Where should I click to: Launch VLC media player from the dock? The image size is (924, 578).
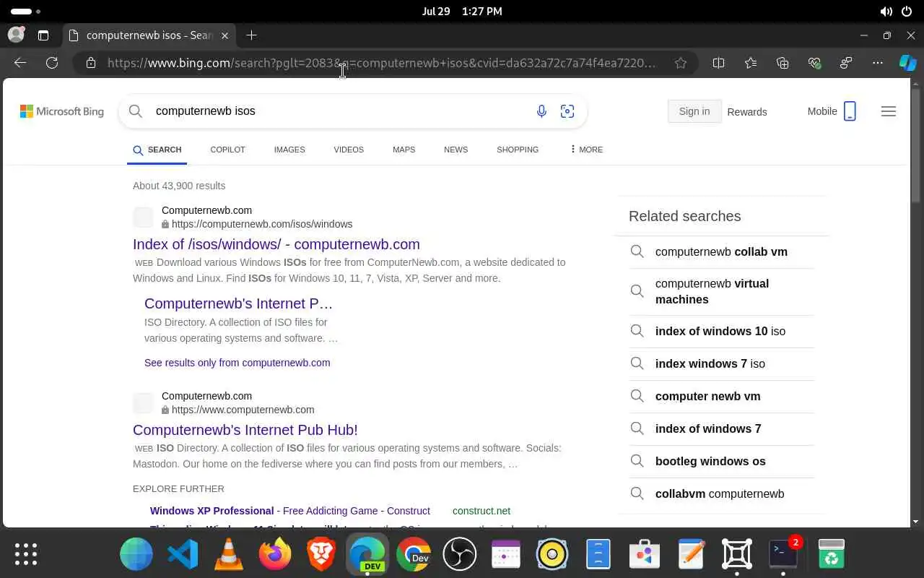pos(229,554)
